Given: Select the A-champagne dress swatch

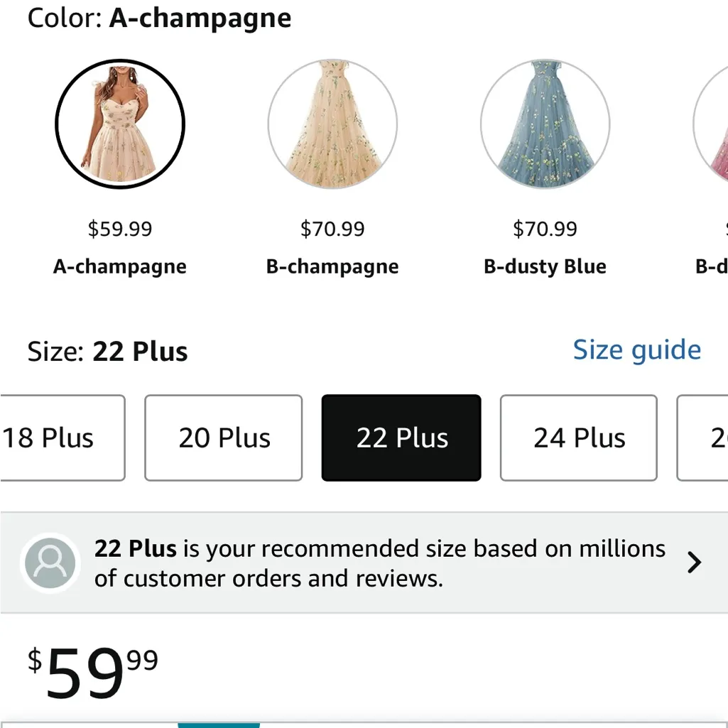Looking at the screenshot, I should [x=119, y=123].
